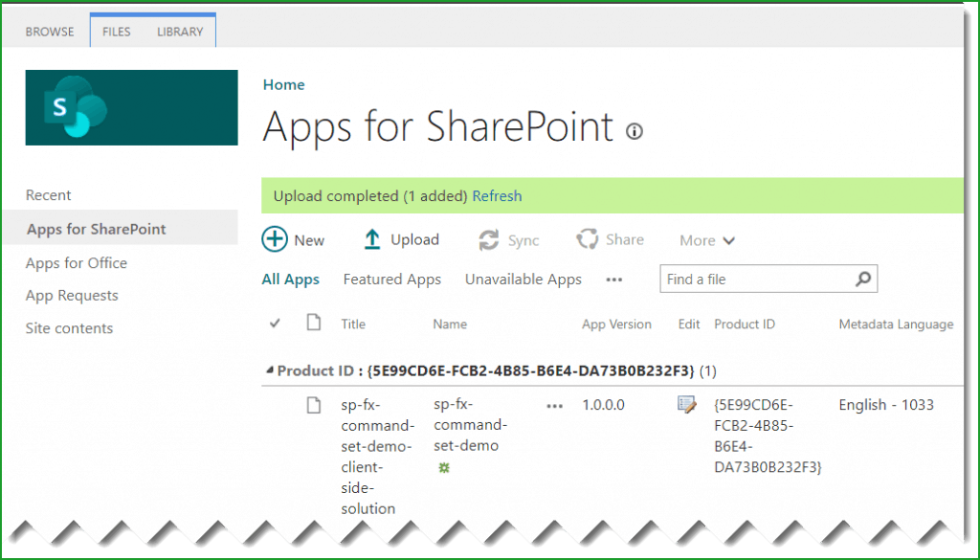Sort by the Product ID column header
980x560 pixels.
pos(745,325)
